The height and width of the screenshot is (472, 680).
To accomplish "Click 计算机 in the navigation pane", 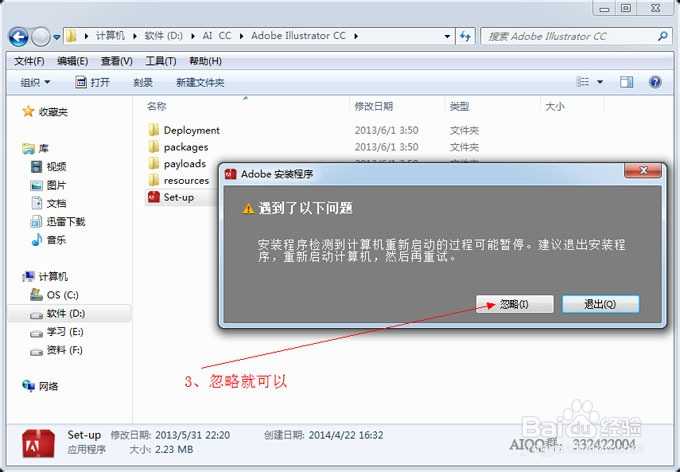I will 45,277.
